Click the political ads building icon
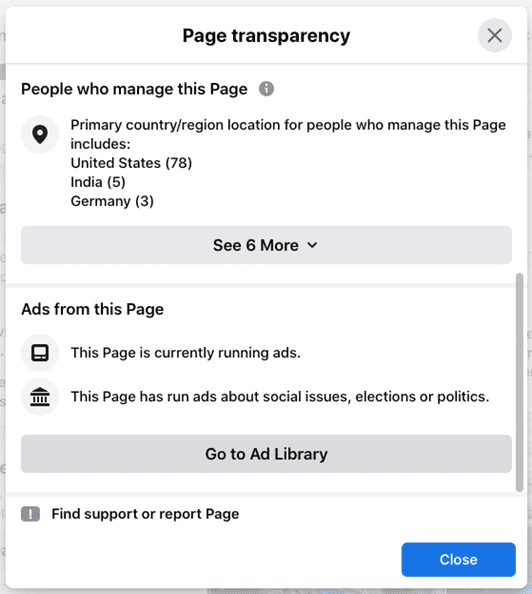This screenshot has width=532, height=594. tap(40, 397)
